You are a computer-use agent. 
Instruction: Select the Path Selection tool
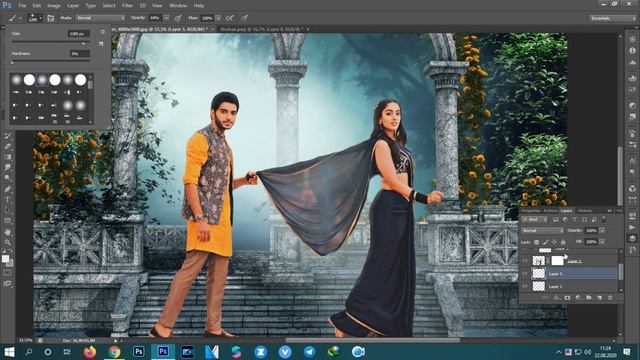(x=7, y=210)
